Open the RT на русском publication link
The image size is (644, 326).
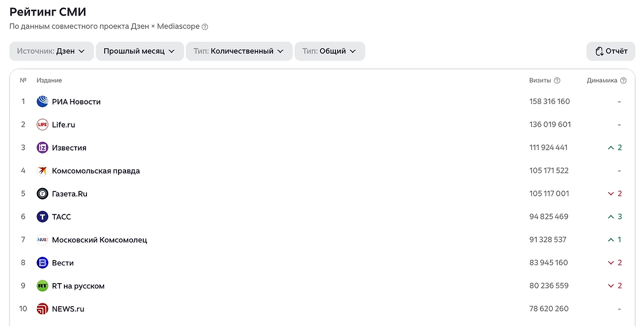coord(78,286)
